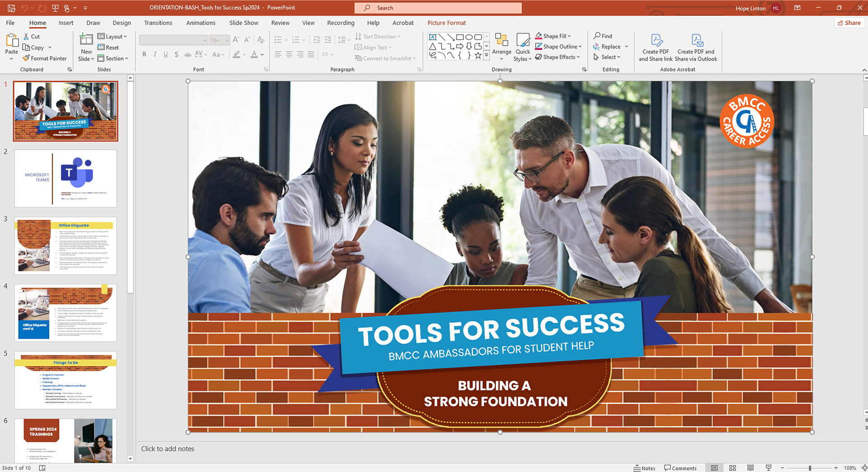Select the Oval shape in gallery
The height and width of the screenshot is (472, 868).
click(x=469, y=37)
